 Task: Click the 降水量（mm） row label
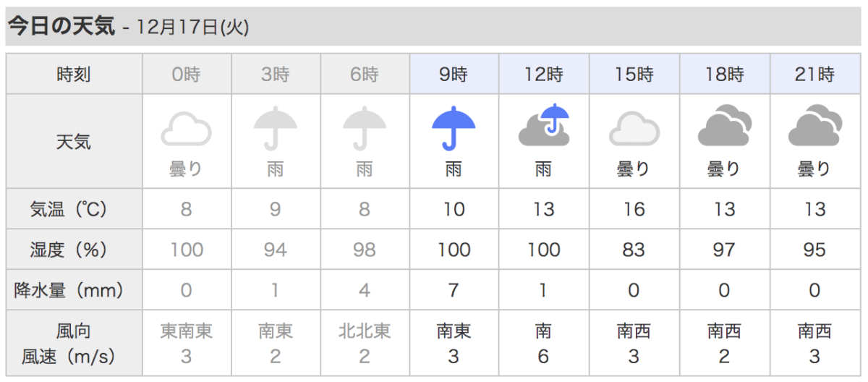74,290
